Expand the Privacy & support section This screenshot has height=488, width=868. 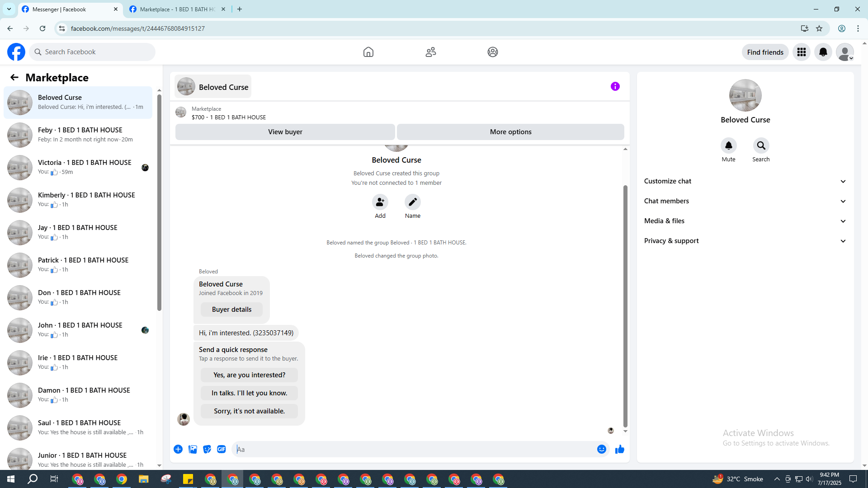point(745,241)
